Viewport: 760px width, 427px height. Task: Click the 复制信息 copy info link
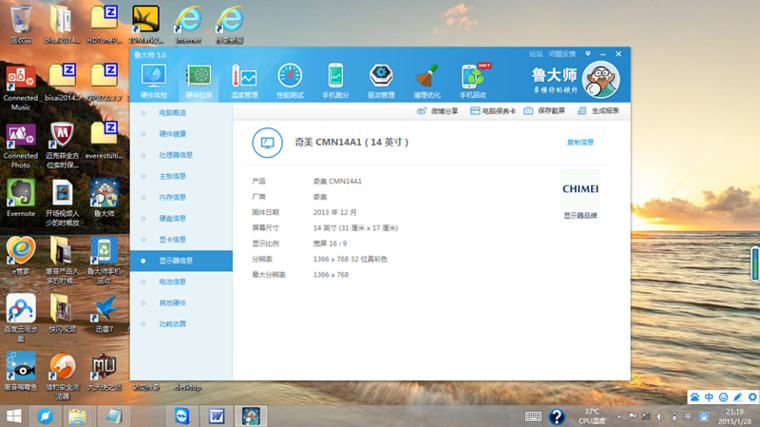[580, 142]
